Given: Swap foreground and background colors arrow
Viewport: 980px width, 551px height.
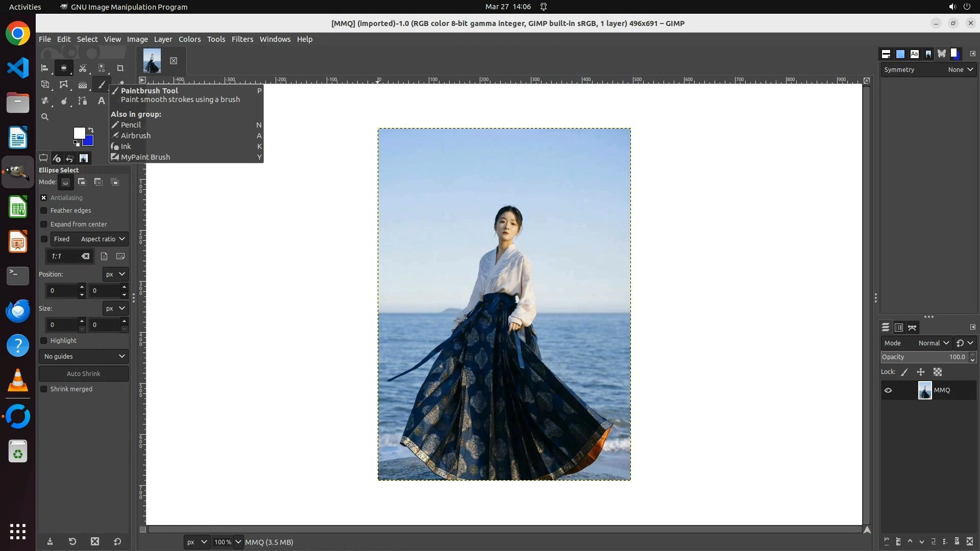Looking at the screenshot, I should [x=91, y=130].
